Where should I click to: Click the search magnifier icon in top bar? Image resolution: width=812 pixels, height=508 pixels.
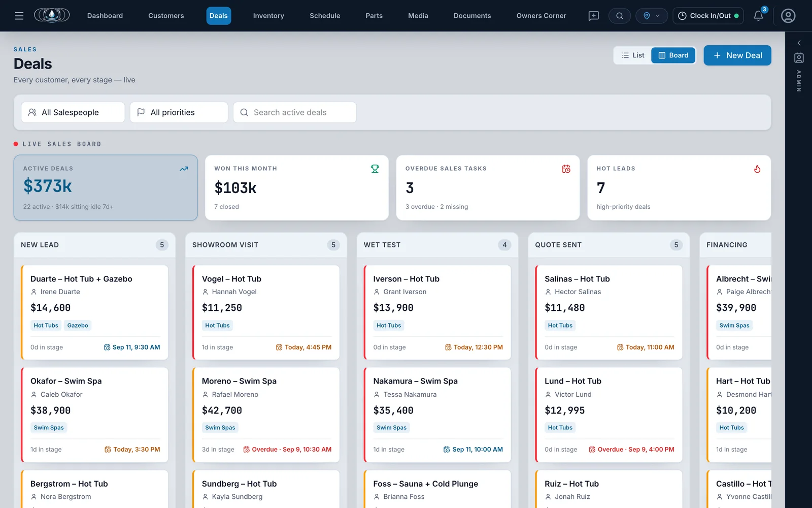pos(620,16)
